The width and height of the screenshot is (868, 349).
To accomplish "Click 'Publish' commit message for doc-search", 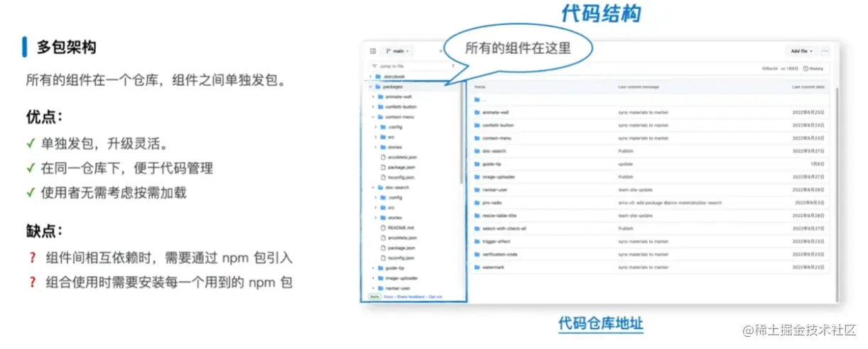I will [625, 151].
